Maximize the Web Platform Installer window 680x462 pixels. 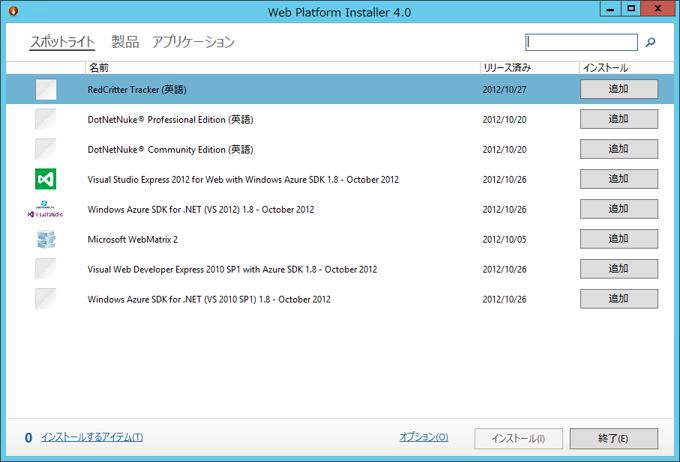pyautogui.click(x=631, y=9)
